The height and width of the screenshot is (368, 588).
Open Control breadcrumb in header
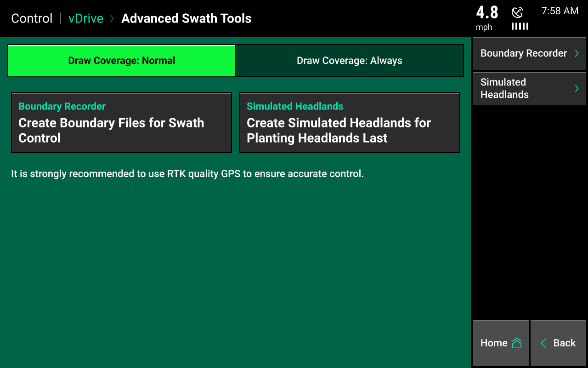pyautogui.click(x=32, y=18)
